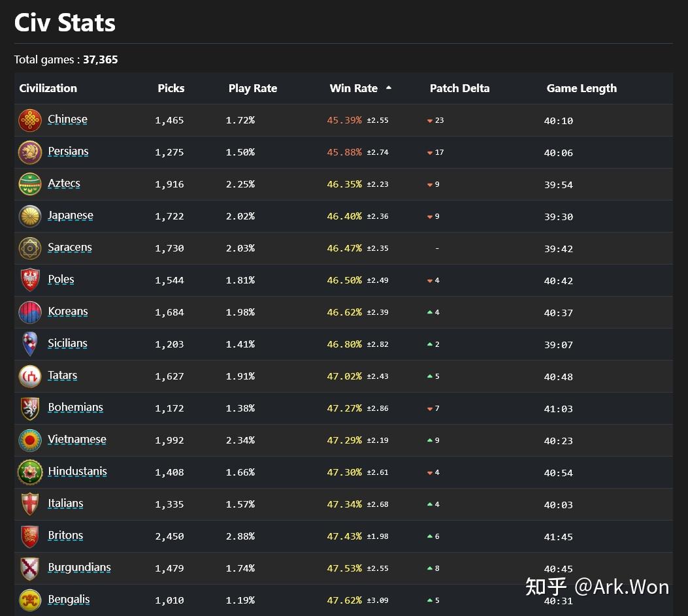Sort table by Play Rate column
This screenshot has height=616, width=688.
(x=252, y=88)
